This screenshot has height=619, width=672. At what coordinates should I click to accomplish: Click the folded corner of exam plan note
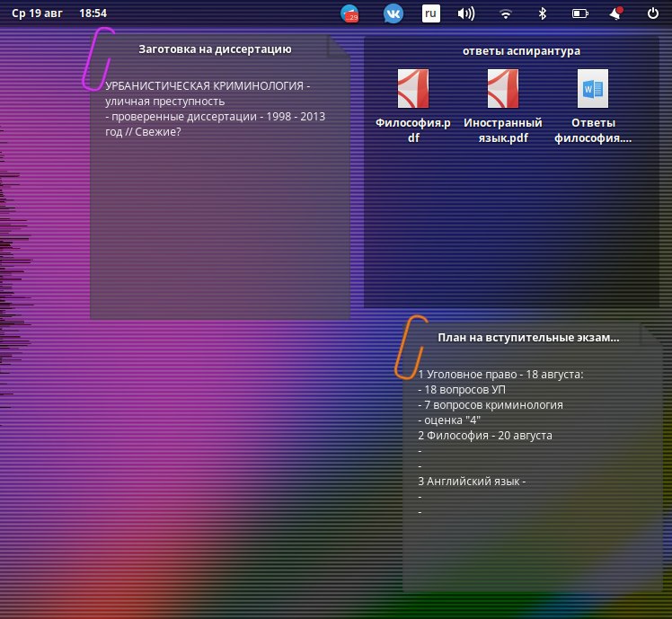point(651,335)
